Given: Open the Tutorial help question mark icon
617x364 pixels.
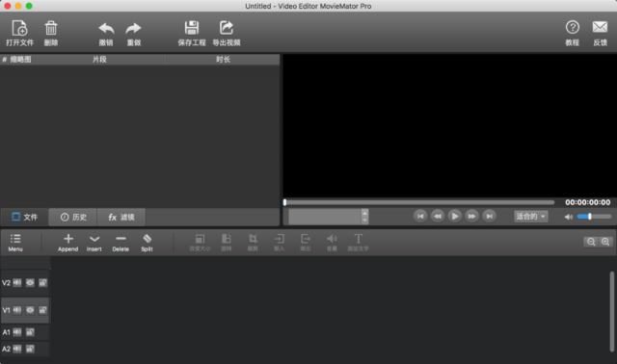Looking at the screenshot, I should click(572, 28).
